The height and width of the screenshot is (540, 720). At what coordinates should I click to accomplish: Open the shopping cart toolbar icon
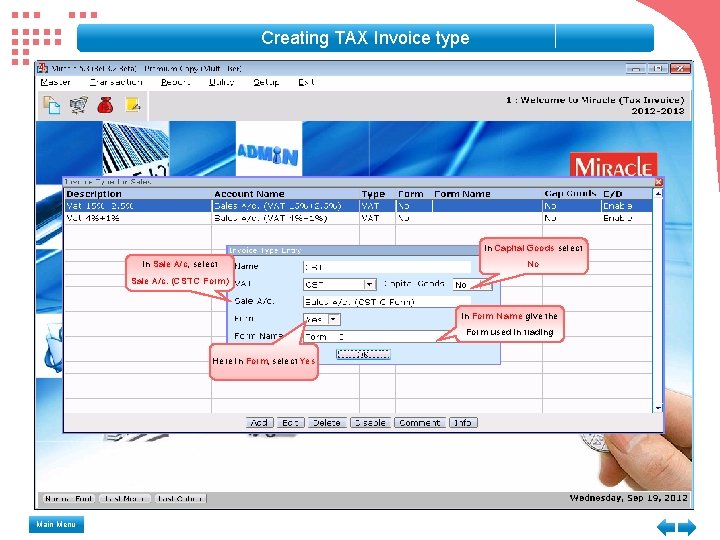coord(79,105)
